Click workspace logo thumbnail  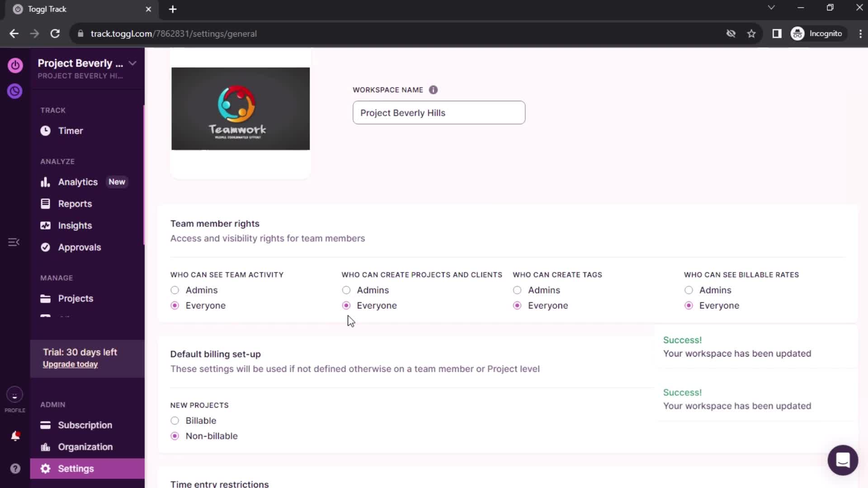(240, 108)
